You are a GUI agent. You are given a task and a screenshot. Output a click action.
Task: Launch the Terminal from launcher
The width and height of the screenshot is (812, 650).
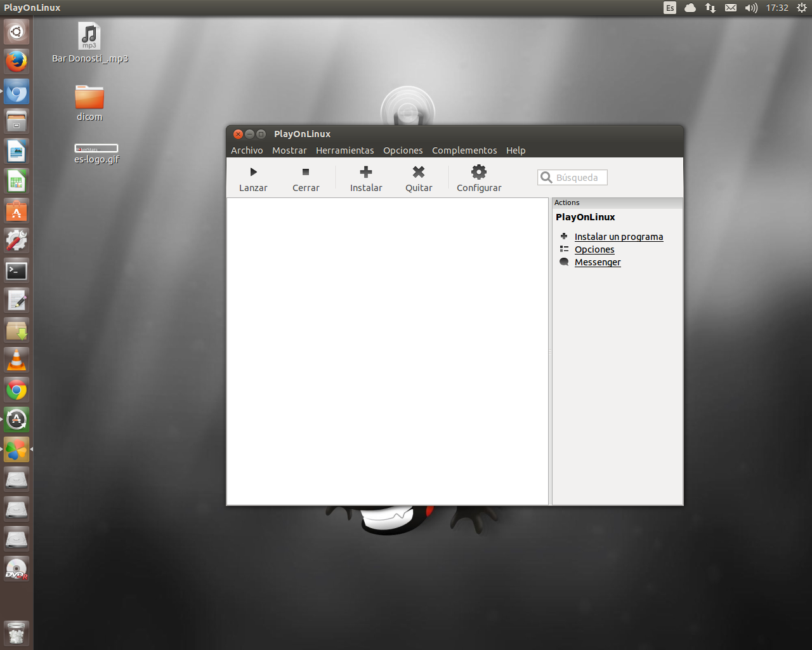pyautogui.click(x=16, y=270)
